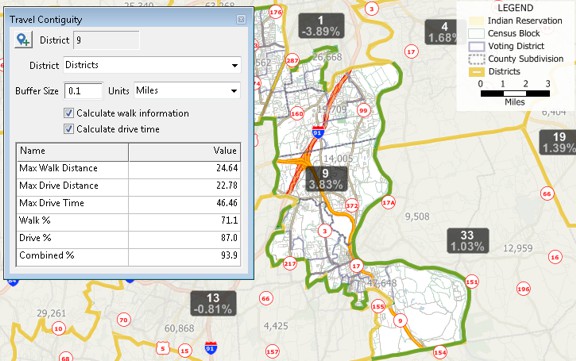Click the Census Block legend swatch

point(476,33)
